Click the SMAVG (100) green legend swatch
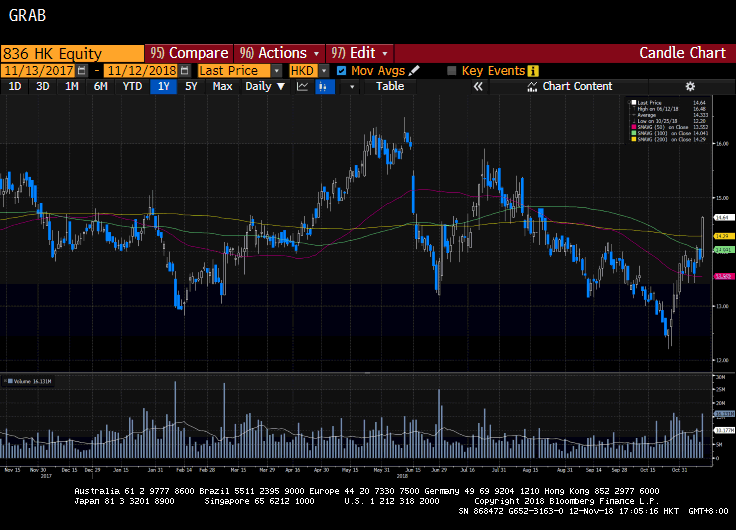 coord(634,133)
